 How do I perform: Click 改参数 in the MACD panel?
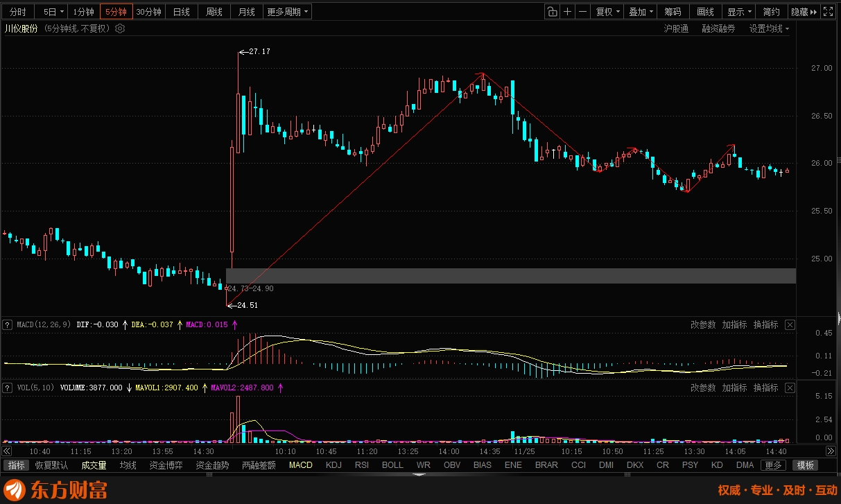click(x=703, y=324)
